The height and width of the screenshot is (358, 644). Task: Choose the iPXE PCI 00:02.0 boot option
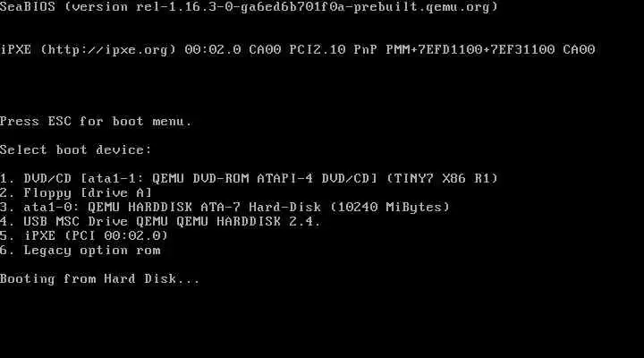click(84, 236)
